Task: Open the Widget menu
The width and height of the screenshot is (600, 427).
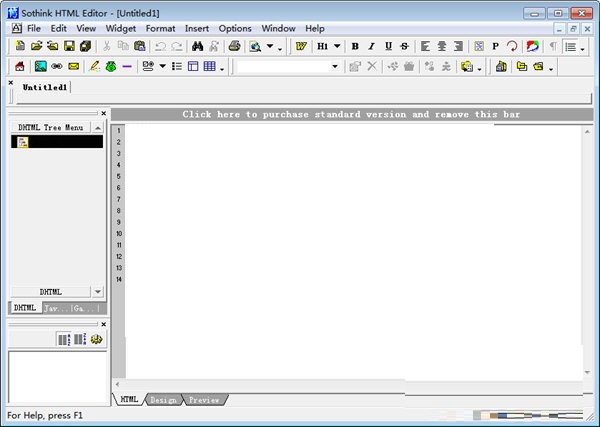Action: 121,29
